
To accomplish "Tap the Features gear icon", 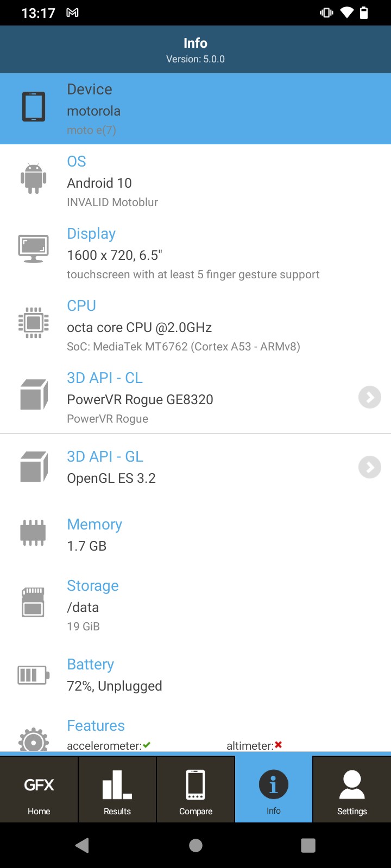I will tap(34, 740).
